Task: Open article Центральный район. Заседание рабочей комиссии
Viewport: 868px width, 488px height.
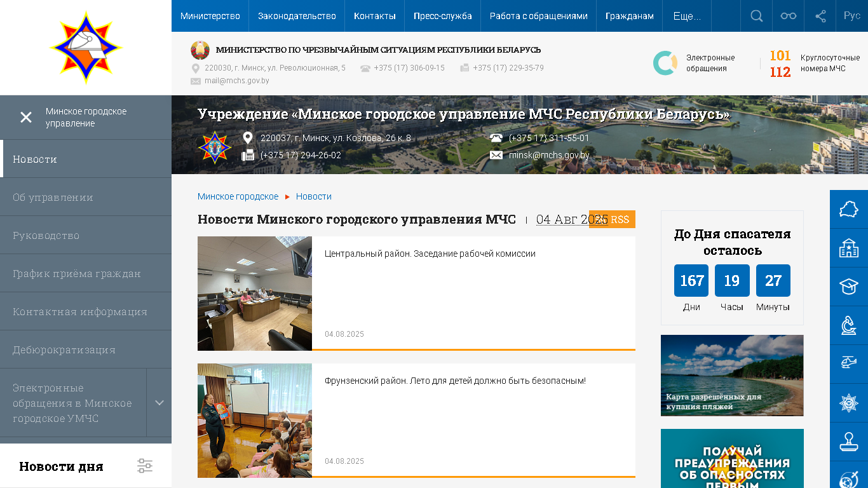Action: click(430, 254)
